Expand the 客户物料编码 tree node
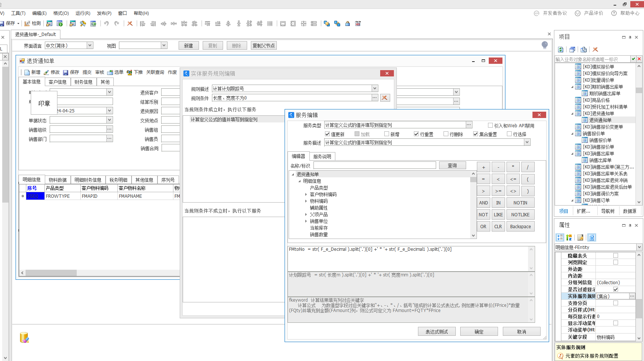This screenshot has width=644, height=361. pyautogui.click(x=306, y=194)
